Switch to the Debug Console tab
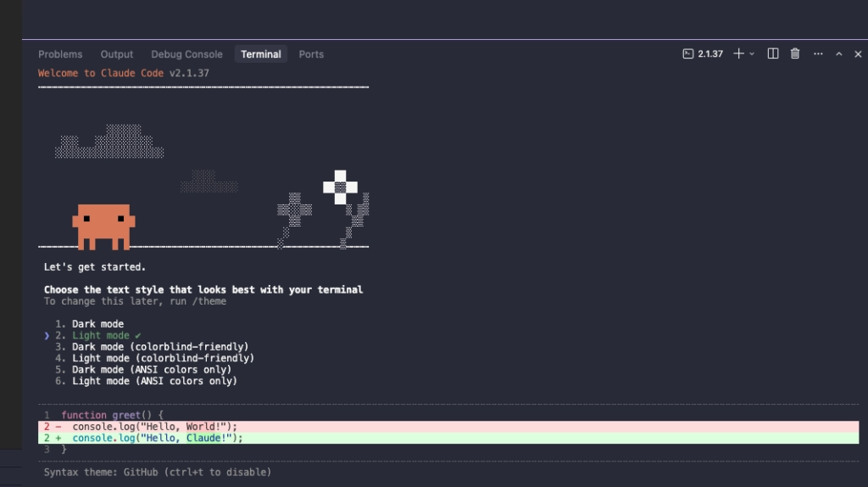This screenshot has width=868, height=487. pyautogui.click(x=186, y=54)
